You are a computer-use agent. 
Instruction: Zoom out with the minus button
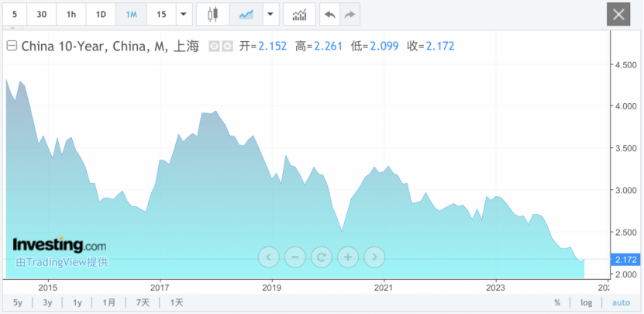coord(295,257)
